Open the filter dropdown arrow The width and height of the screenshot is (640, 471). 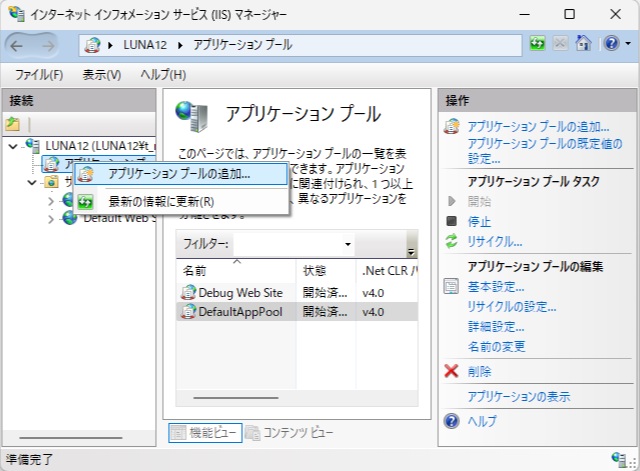(348, 244)
